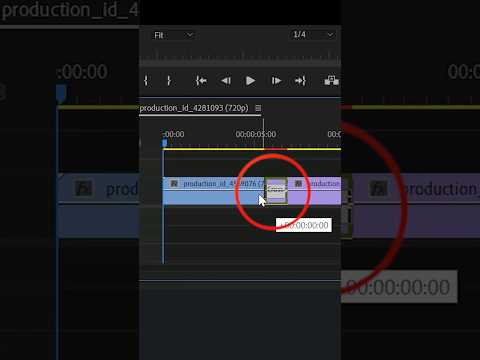This screenshot has width=480, height=360.
Task: Open the sequence panel menu icon
Action: click(258, 108)
